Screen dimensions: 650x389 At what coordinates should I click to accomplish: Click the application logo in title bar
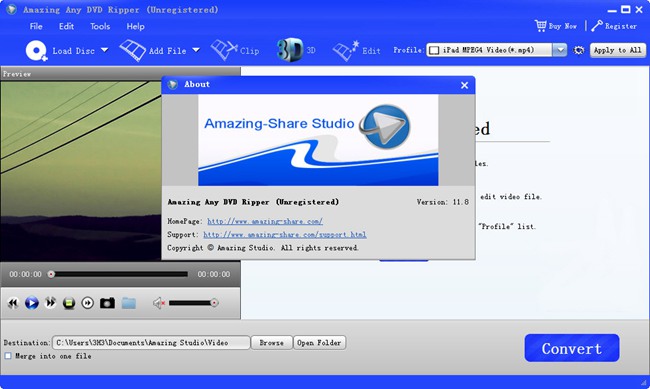pyautogui.click(x=11, y=9)
